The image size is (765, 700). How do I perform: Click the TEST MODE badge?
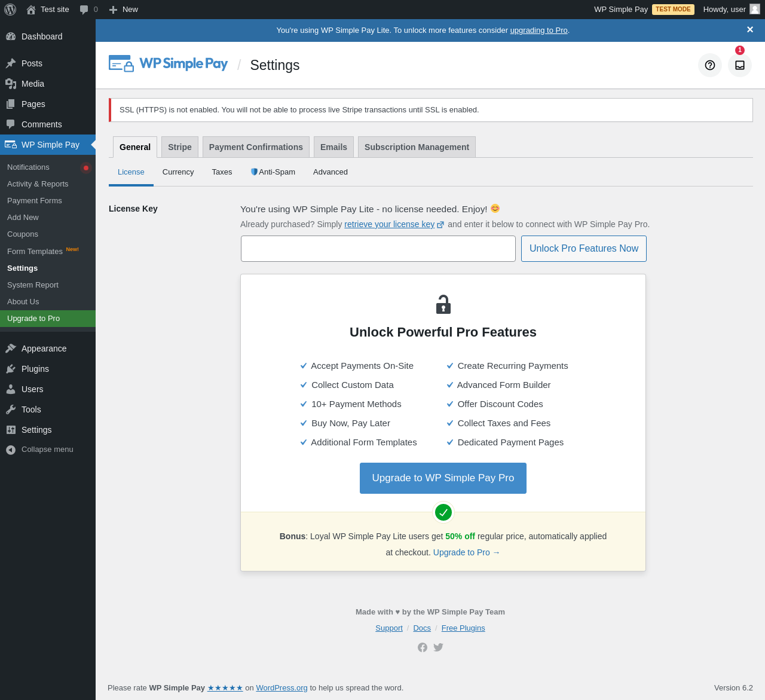click(673, 10)
